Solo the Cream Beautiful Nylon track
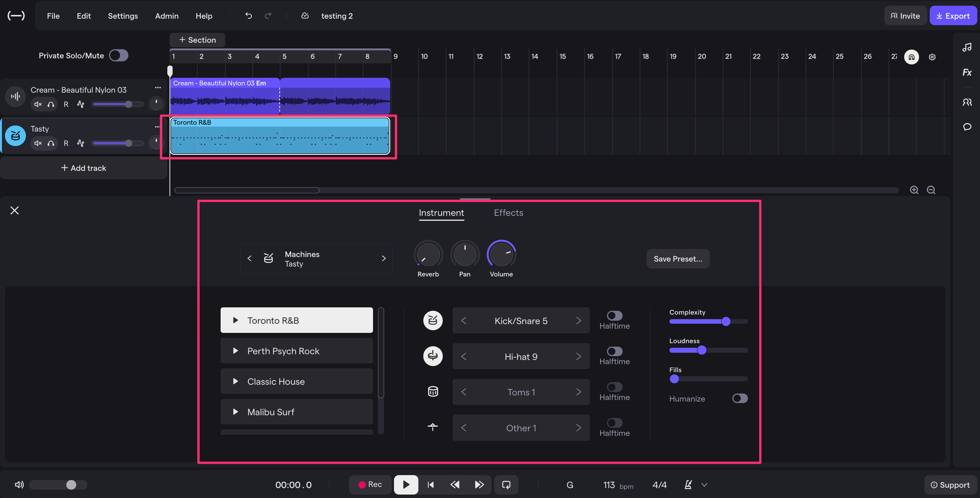Image resolution: width=980 pixels, height=498 pixels. click(x=51, y=104)
